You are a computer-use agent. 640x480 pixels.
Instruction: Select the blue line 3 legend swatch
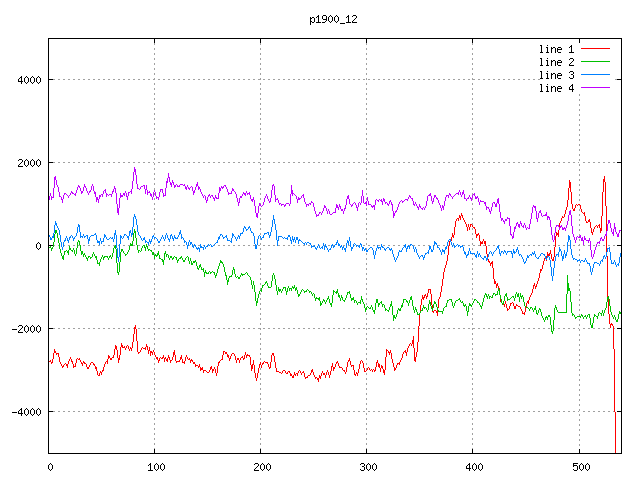tap(595, 75)
